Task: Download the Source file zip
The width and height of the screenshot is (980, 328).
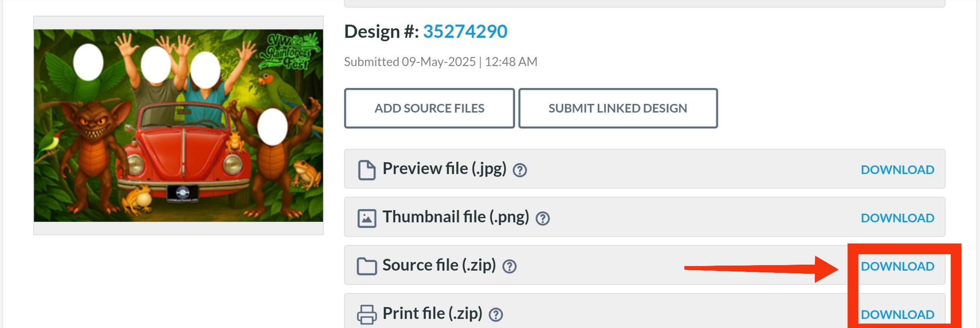Action: [x=897, y=266]
